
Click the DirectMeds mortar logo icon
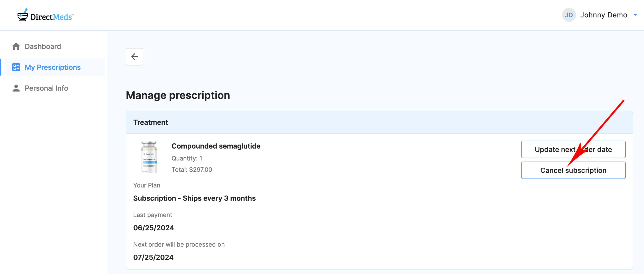tap(23, 15)
